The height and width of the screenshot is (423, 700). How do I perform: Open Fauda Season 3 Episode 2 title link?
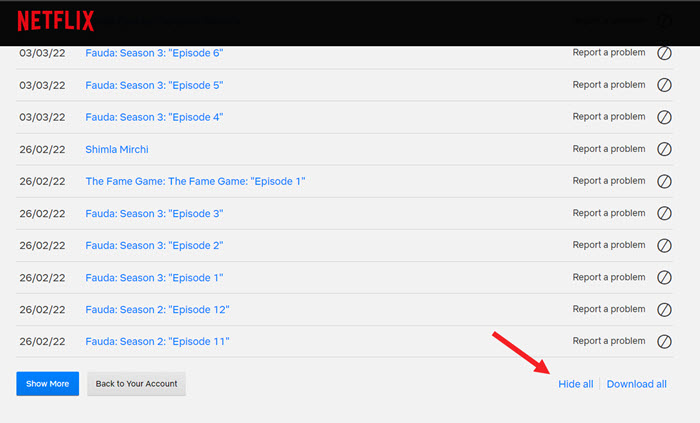(154, 245)
